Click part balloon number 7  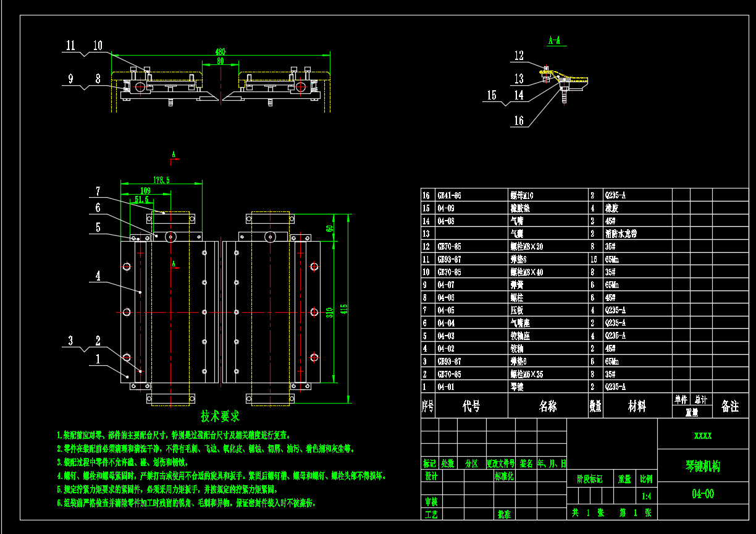click(x=97, y=190)
